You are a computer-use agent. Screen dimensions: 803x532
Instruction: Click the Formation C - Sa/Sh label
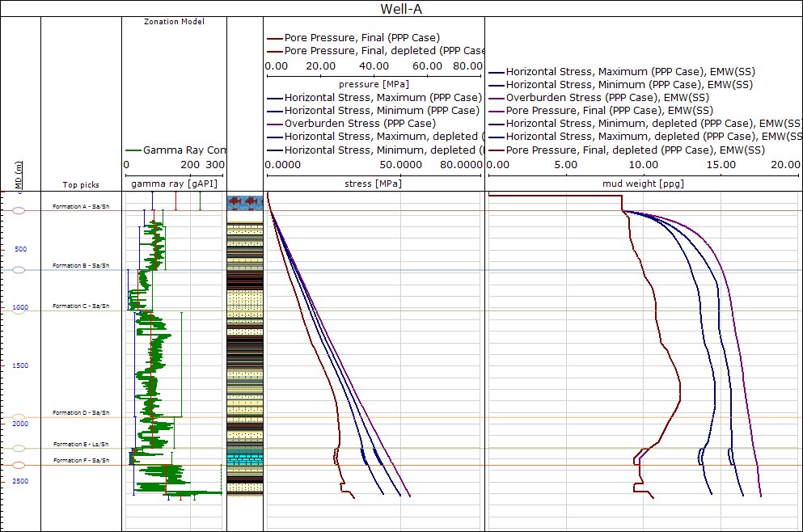(x=81, y=306)
